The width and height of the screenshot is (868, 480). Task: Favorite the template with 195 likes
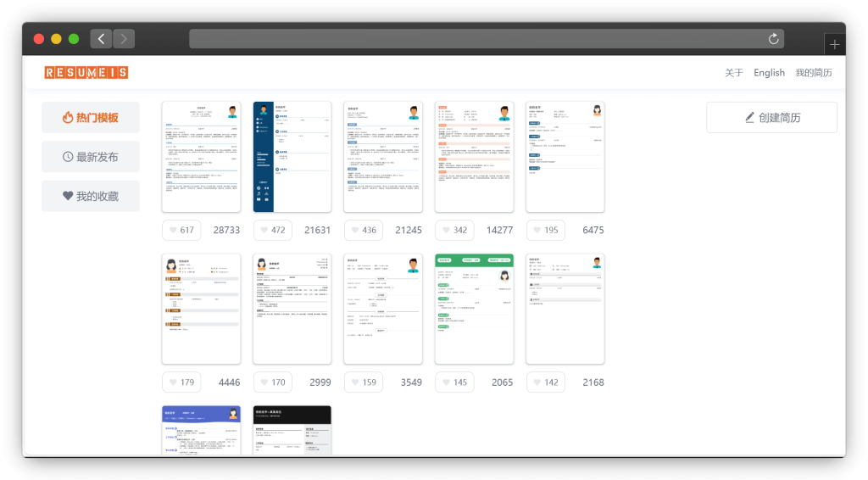(x=546, y=231)
